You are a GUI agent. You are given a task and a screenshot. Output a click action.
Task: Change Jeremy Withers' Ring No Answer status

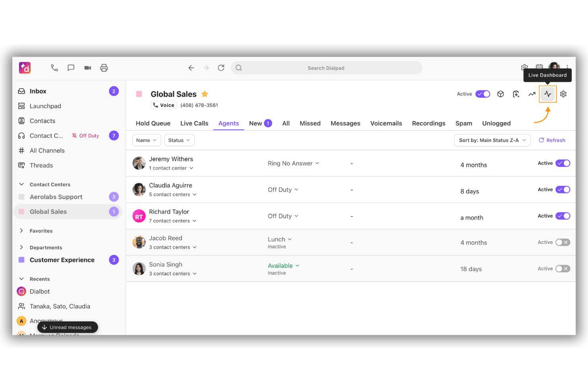[x=294, y=163]
